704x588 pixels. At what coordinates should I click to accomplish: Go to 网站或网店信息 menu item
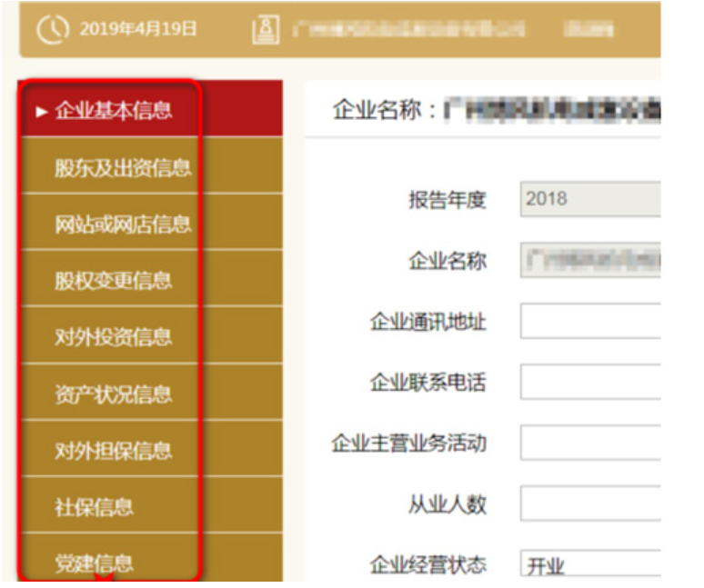[122, 224]
